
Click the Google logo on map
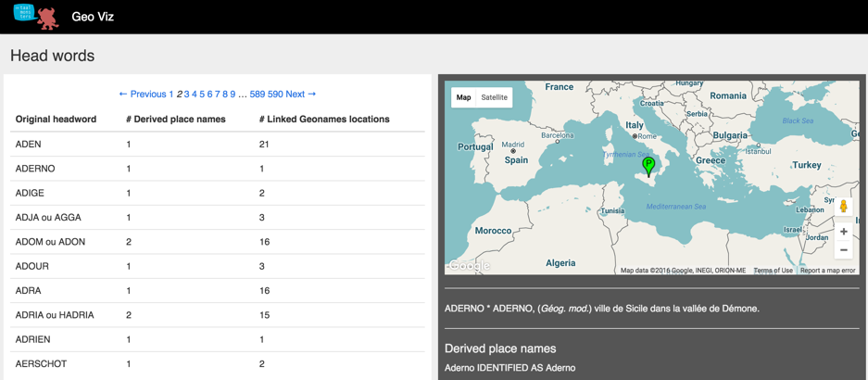tap(469, 266)
